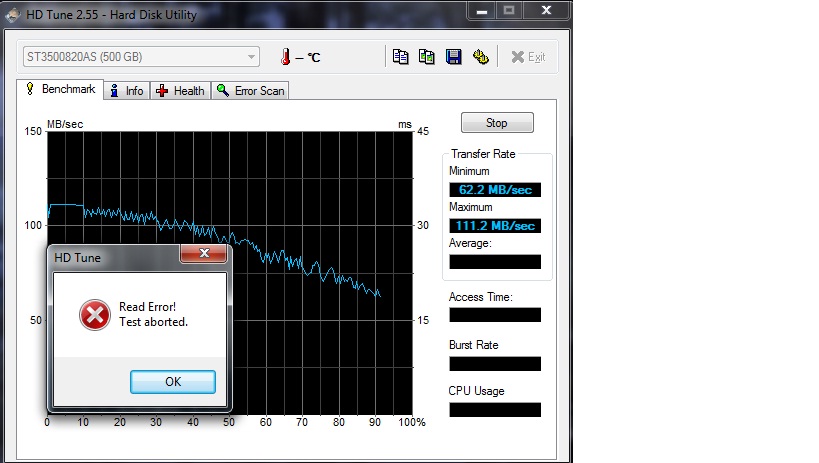This screenshot has height=463, width=819.
Task: Save screenshot using the floppy disk icon
Action: 453,56
